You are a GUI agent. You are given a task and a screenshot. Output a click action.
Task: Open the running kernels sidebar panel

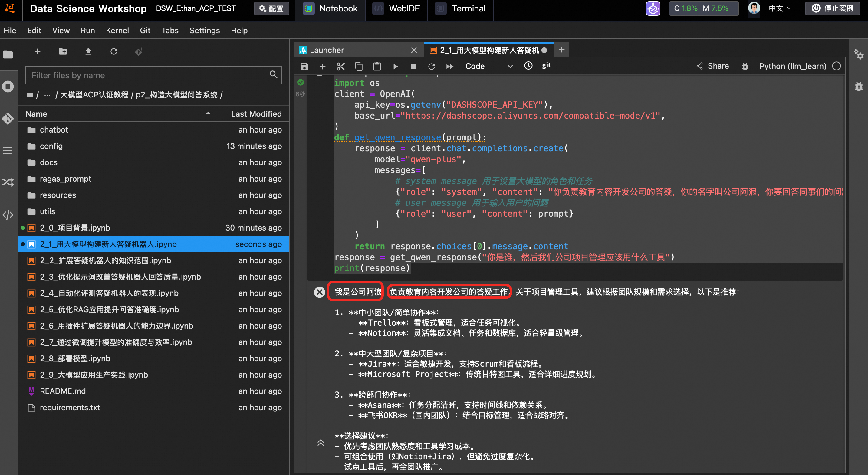tap(8, 87)
